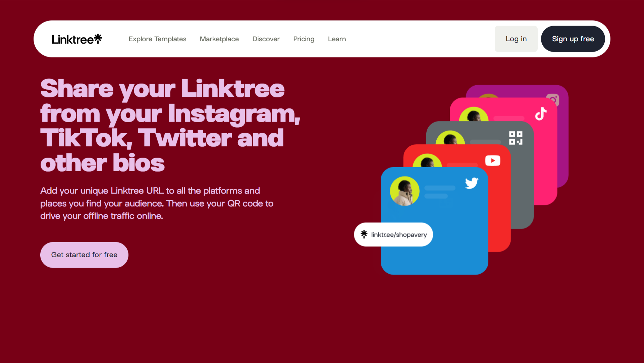Click the Log in button
The height and width of the screenshot is (363, 644).
click(516, 39)
